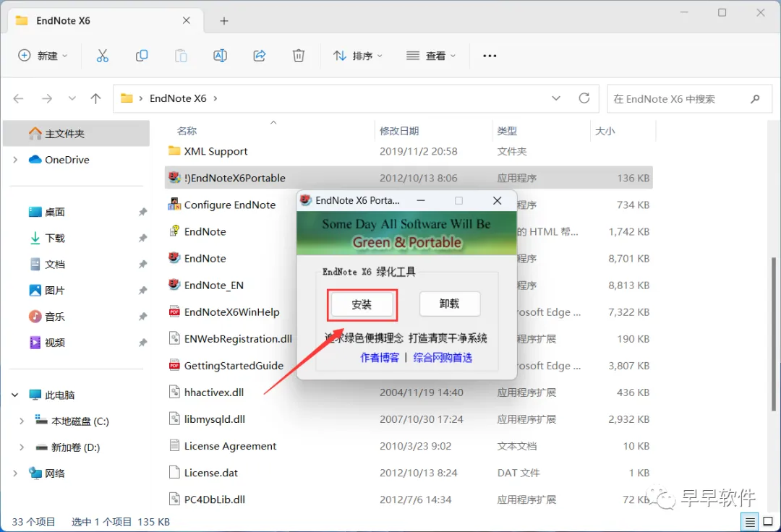Go up one folder level arrow
This screenshot has height=532, width=781.
tap(95, 98)
